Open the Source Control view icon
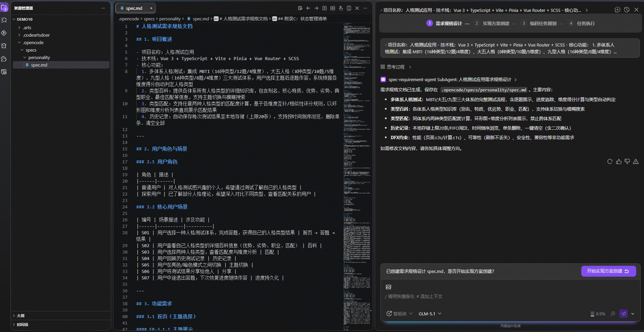The image size is (644, 332). (x=4, y=33)
